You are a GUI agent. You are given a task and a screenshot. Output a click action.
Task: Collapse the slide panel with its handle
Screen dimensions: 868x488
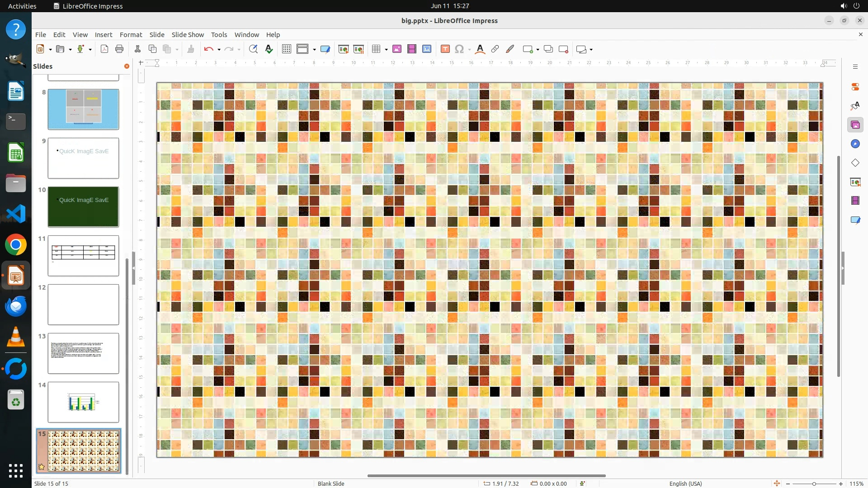pos(133,268)
